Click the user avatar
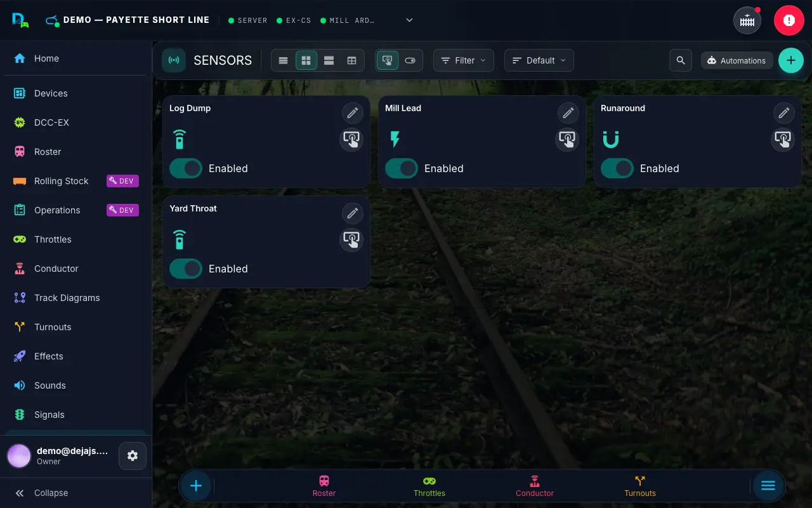812x508 pixels. click(x=19, y=456)
